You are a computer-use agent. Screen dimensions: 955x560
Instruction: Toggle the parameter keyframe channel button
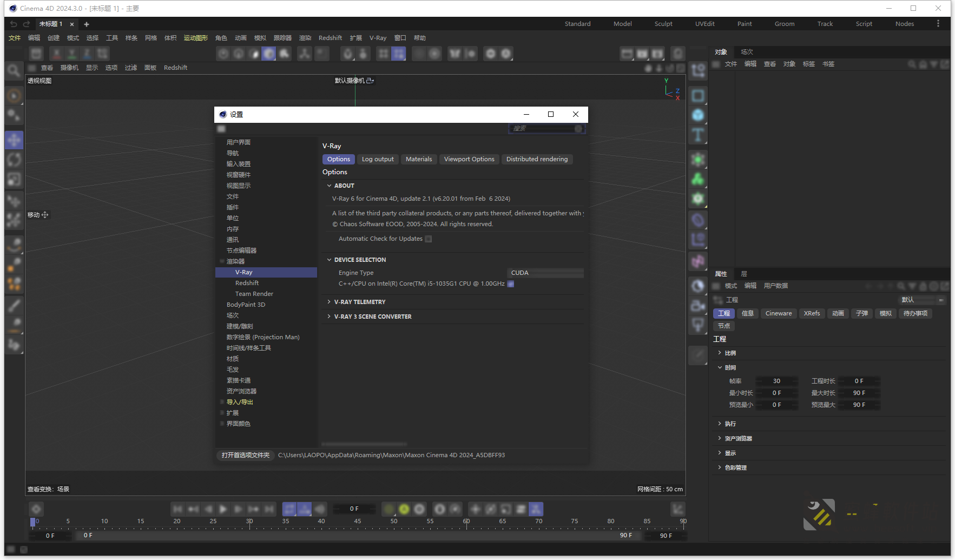click(x=521, y=509)
